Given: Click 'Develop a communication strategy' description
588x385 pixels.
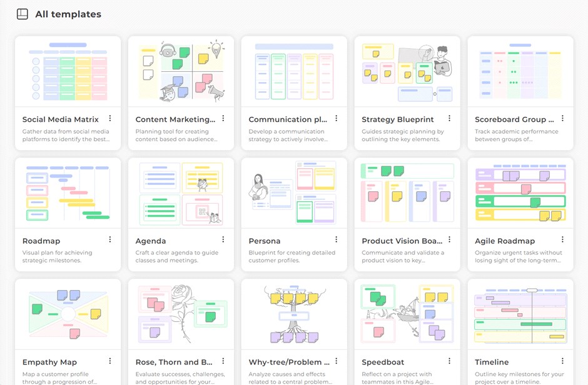Looking at the screenshot, I should [x=288, y=135].
